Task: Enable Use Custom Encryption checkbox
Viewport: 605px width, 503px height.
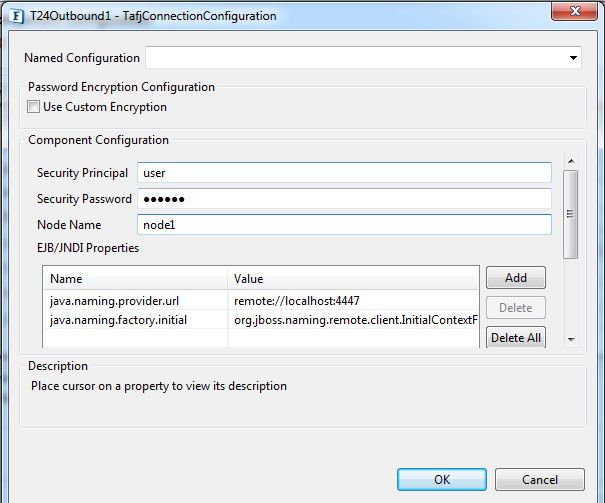Action: pyautogui.click(x=34, y=107)
